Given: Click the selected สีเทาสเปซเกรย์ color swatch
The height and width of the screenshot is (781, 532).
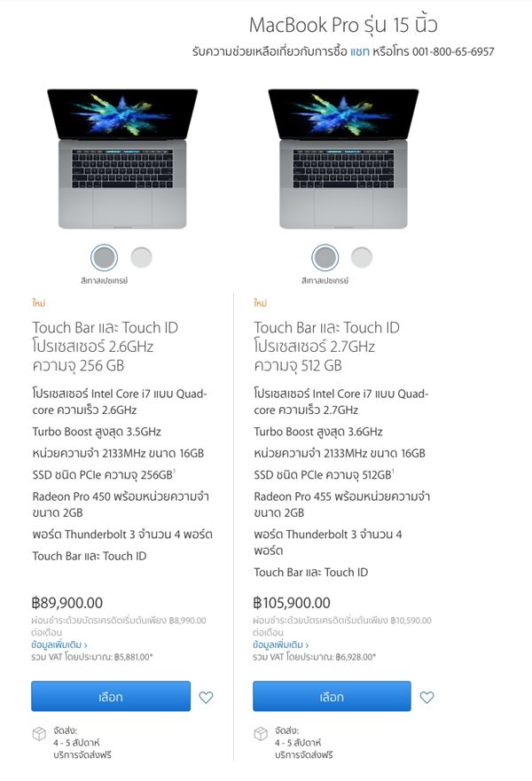Looking at the screenshot, I should [104, 258].
